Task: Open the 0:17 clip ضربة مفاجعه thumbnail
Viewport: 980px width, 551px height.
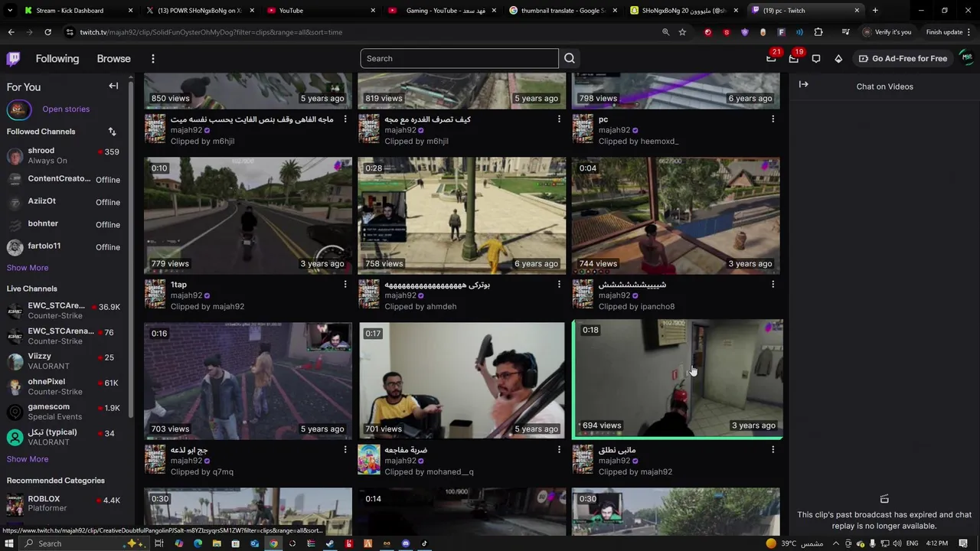Action: click(x=462, y=380)
